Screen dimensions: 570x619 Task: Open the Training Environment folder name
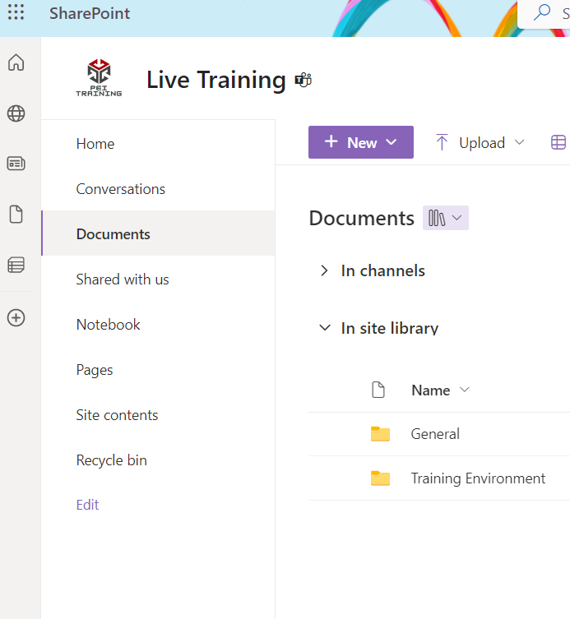click(478, 478)
